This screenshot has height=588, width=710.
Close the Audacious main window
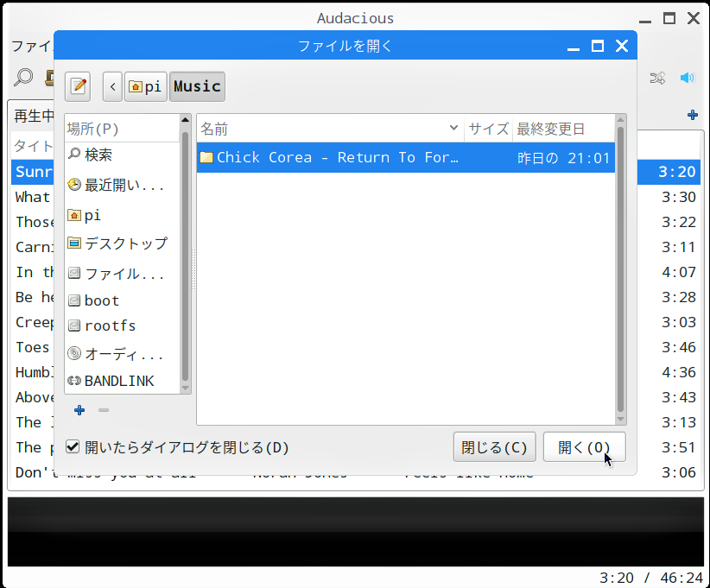[x=694, y=18]
